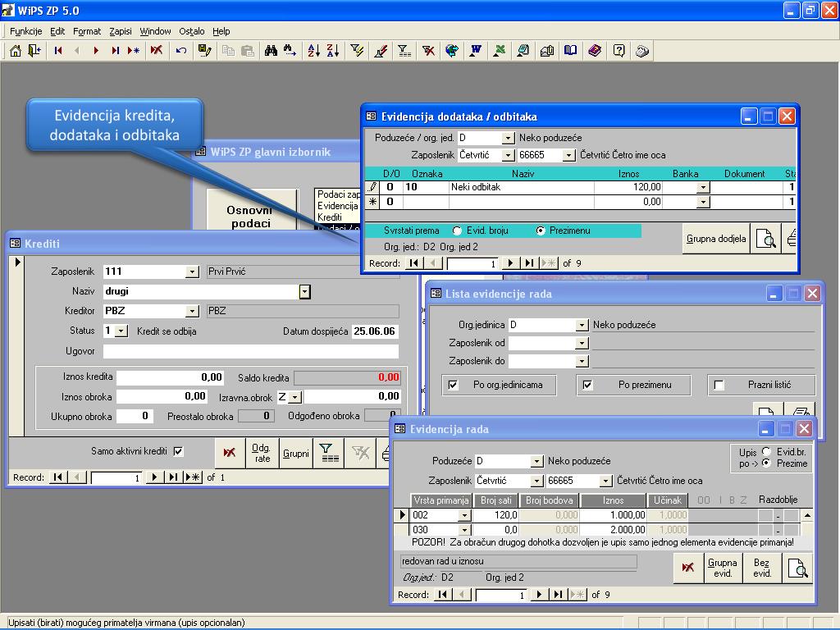
Task: Open the Format menu
Action: (87, 31)
